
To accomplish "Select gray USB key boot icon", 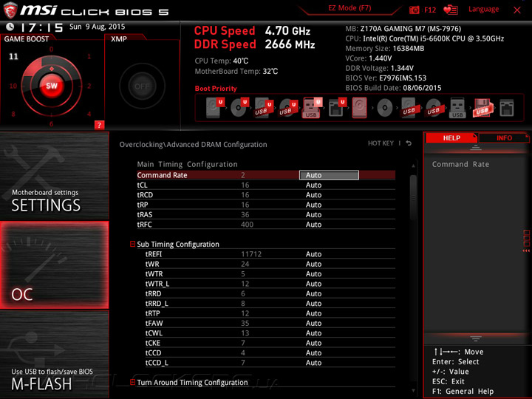I will pyautogui.click(x=457, y=108).
